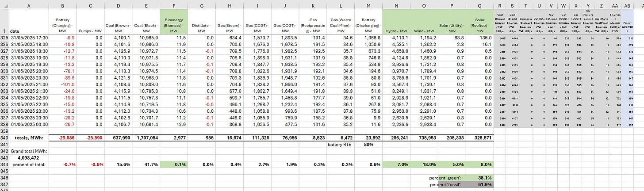Click the Wind total '735,953'
The width and height of the screenshot is (644, 191).
(x=424, y=138)
